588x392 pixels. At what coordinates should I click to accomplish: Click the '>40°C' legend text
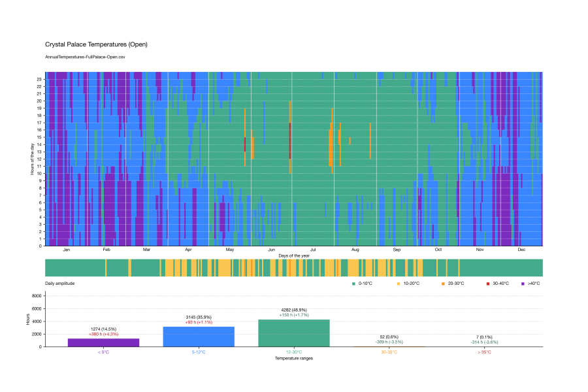click(x=534, y=283)
